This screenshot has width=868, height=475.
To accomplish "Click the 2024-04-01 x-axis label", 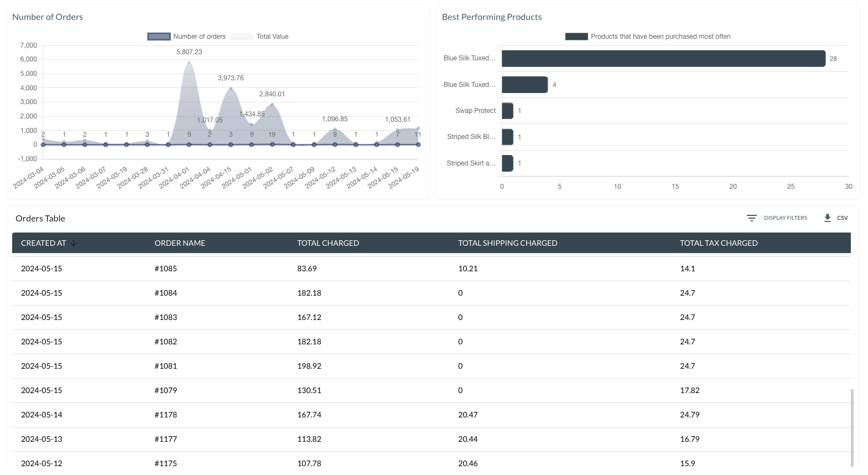I will point(175,178).
